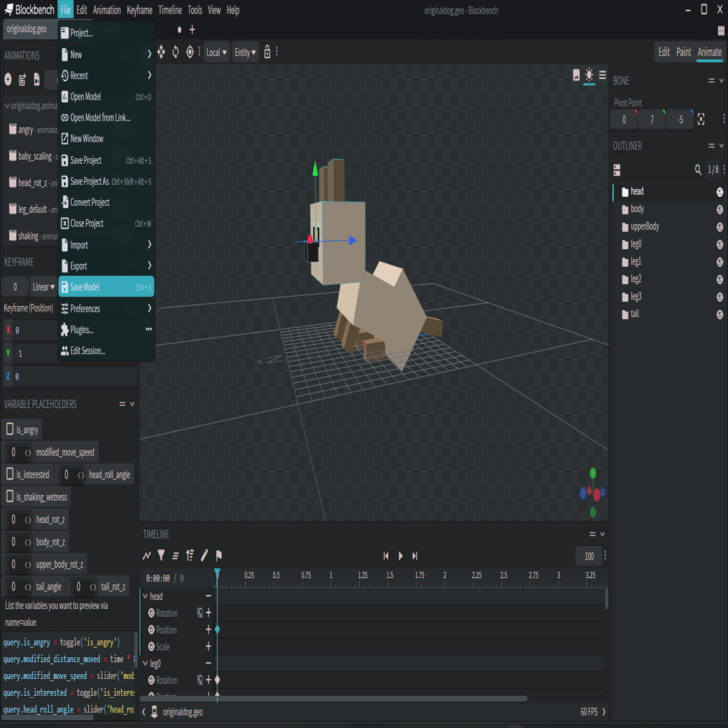Viewport: 728px width, 728px height.
Task: Toggle the is_angry checkbox
Action: 10,429
